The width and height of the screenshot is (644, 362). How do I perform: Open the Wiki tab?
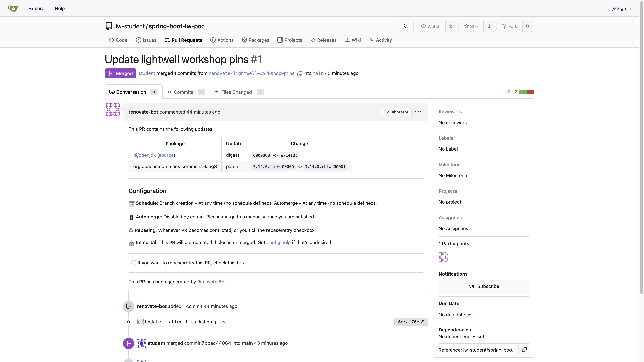(353, 40)
